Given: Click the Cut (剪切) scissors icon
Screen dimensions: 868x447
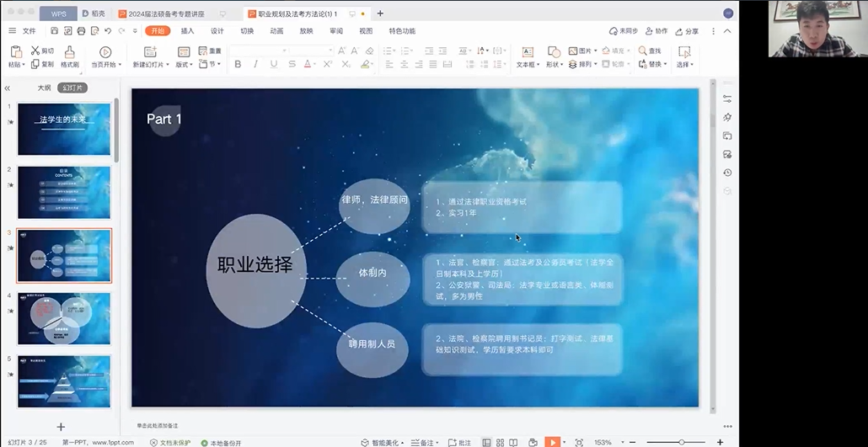Looking at the screenshot, I should (x=35, y=51).
